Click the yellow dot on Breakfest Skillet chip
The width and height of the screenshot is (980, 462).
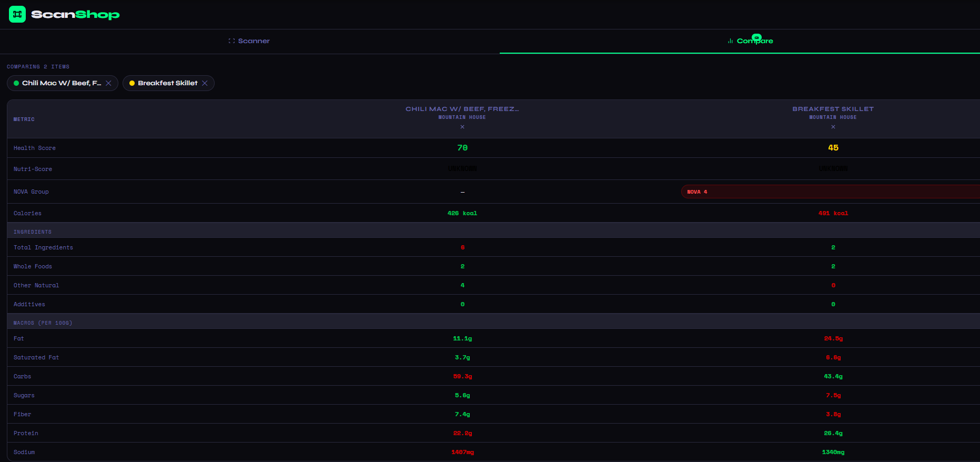[132, 83]
